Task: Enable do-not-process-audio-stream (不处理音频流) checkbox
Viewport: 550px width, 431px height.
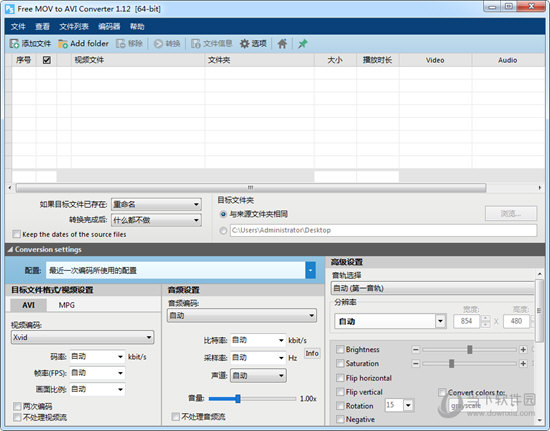Action: pyautogui.click(x=175, y=417)
